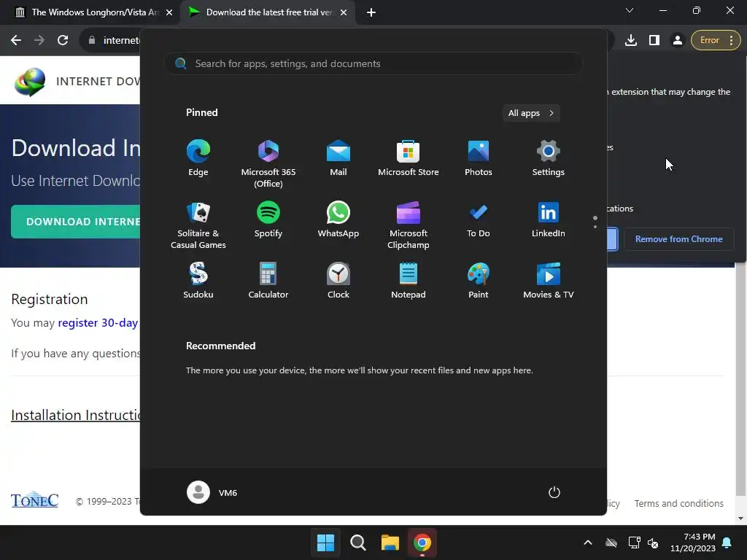Switch to Chrome on the taskbar

point(422,542)
